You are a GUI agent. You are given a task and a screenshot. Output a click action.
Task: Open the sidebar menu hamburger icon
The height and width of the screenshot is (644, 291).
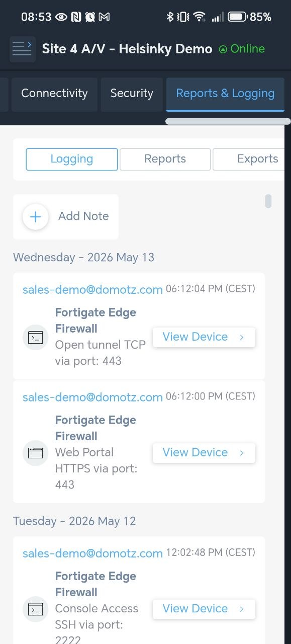(x=23, y=49)
